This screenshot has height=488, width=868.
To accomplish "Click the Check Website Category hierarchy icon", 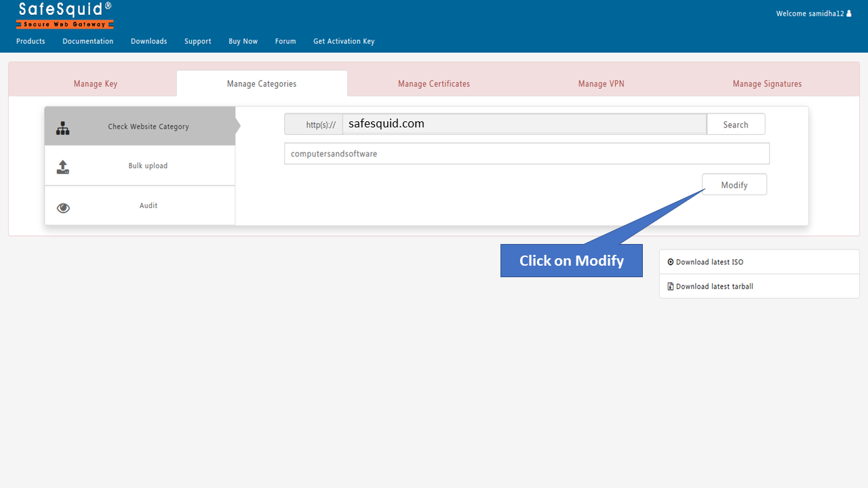I will 63,127.
